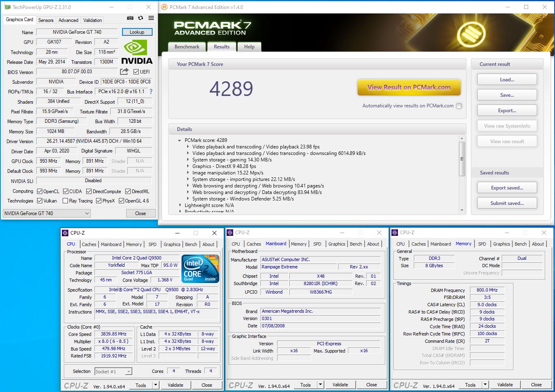Toggle the Ray Tracing checkbox
Image resolution: width=555 pixels, height=392 pixels.
(x=65, y=201)
